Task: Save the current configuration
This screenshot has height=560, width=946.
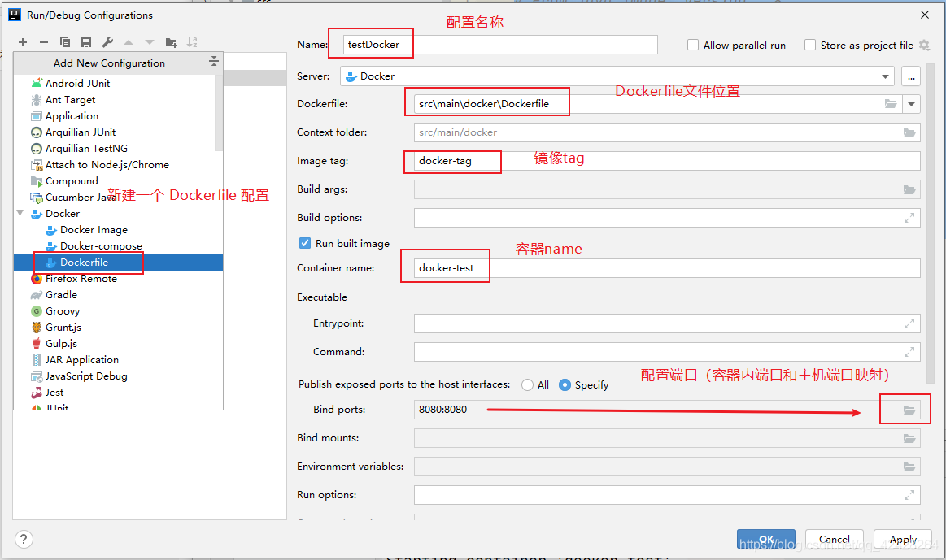Action: 86,42
